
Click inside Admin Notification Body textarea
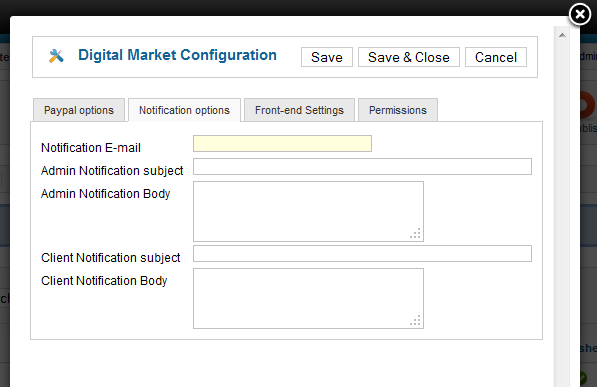[308, 211]
